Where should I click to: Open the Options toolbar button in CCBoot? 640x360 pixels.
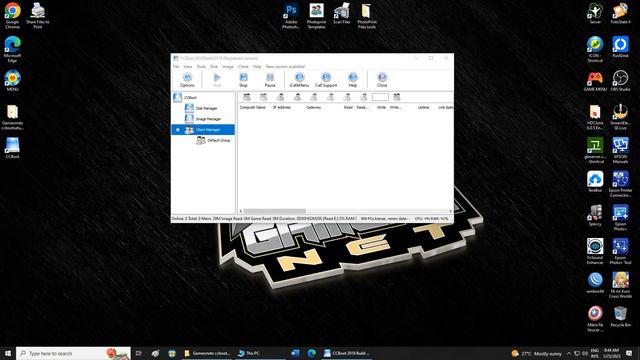[x=187, y=80]
